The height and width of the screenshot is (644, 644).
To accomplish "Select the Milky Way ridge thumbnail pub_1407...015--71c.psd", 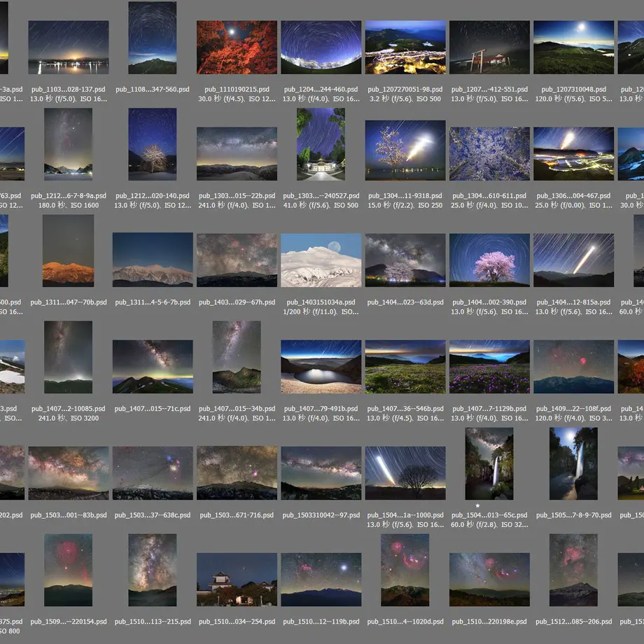I will click(x=153, y=366).
